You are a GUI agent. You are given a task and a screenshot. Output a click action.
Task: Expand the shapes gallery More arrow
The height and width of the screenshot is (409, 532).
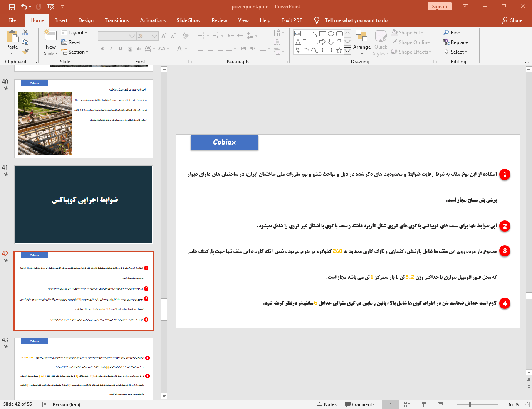coord(347,51)
